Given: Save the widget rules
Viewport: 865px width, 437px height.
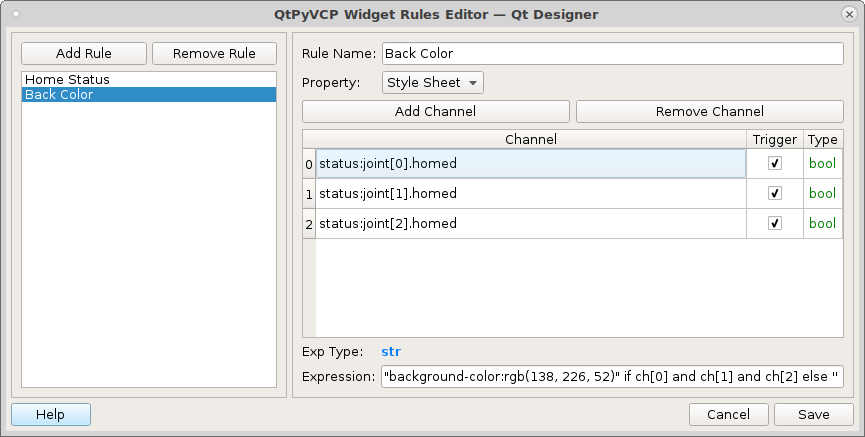Looking at the screenshot, I should (x=814, y=415).
